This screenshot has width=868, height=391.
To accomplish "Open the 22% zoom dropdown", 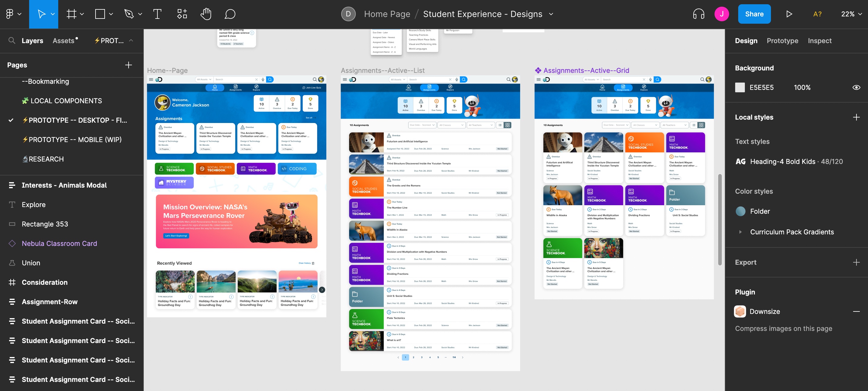I will [851, 14].
